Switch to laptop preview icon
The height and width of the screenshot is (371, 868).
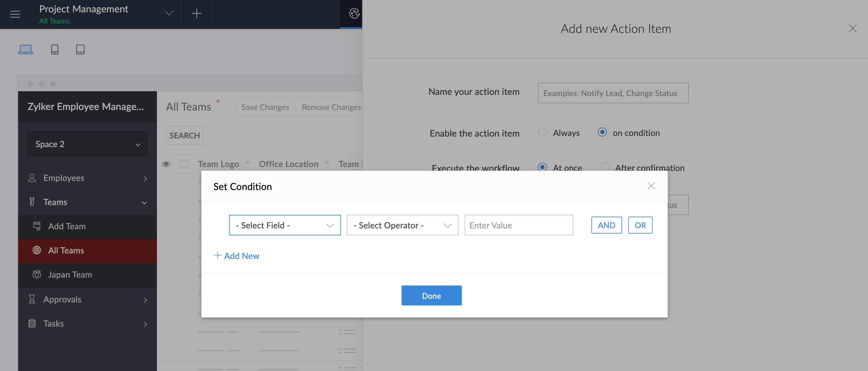click(x=26, y=50)
